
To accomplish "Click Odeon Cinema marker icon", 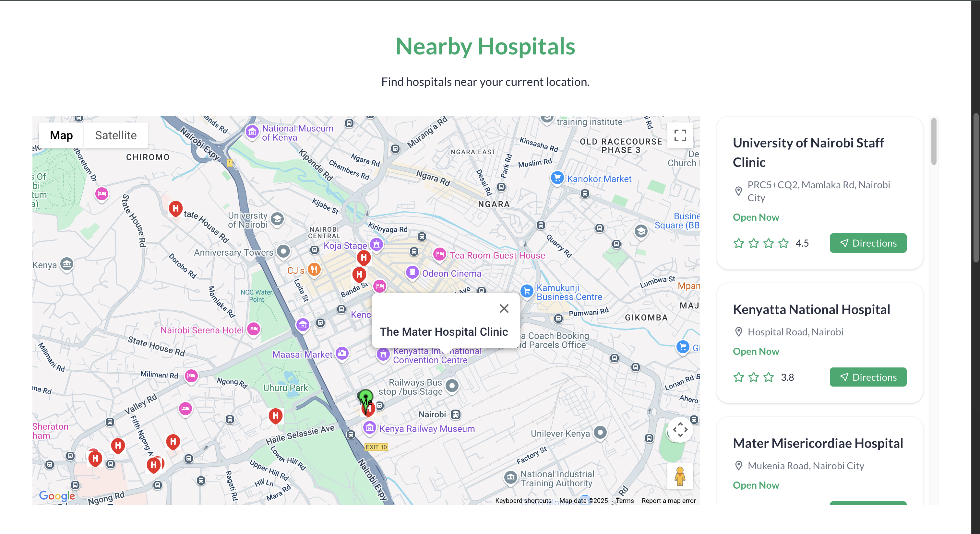I will [x=412, y=273].
